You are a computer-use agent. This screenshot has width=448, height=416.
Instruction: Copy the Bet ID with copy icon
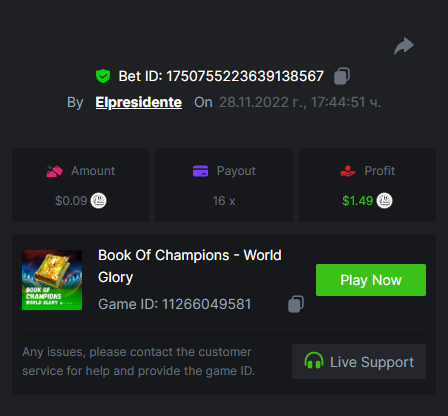(342, 76)
